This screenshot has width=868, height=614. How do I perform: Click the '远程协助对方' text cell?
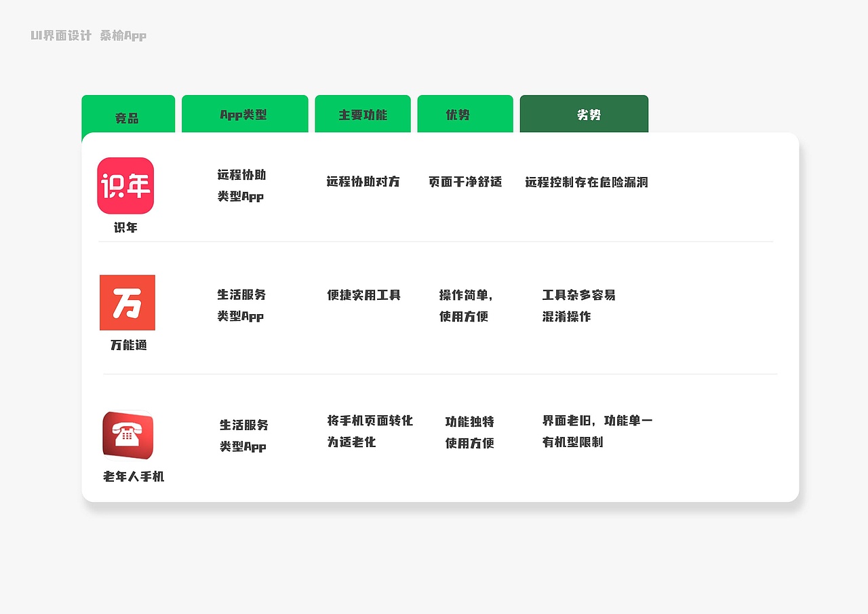[363, 182]
